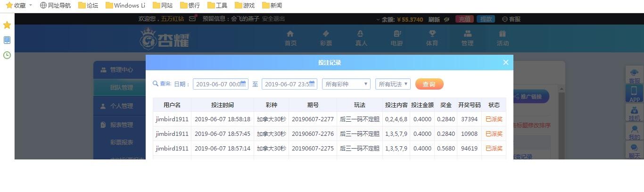Open the 我的 floating sidebar icon

coord(635,132)
